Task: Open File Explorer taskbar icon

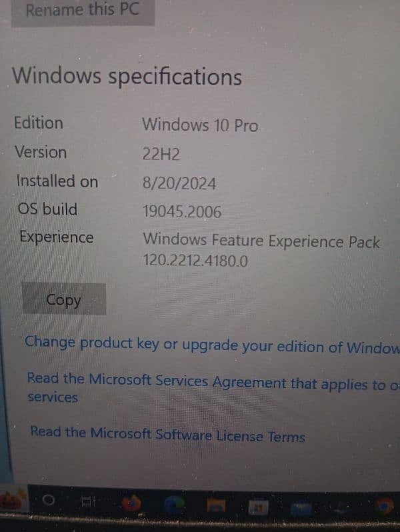Action: pyautogui.click(x=216, y=506)
